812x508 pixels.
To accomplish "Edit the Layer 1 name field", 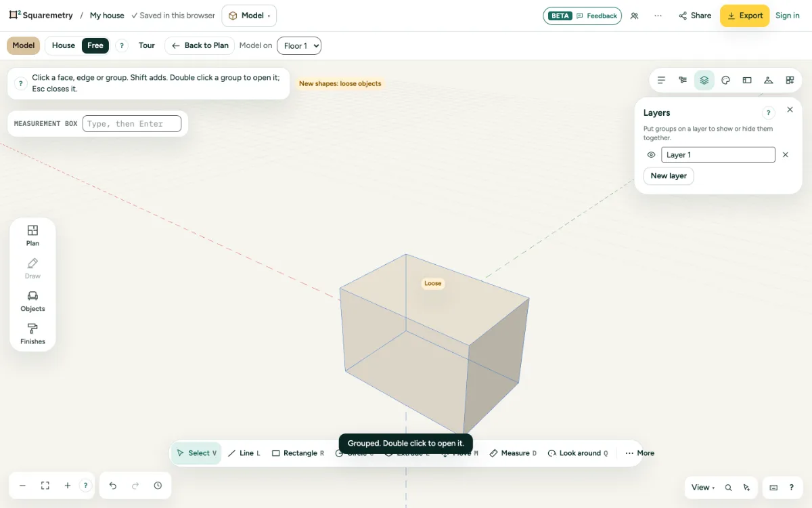I will [718, 155].
